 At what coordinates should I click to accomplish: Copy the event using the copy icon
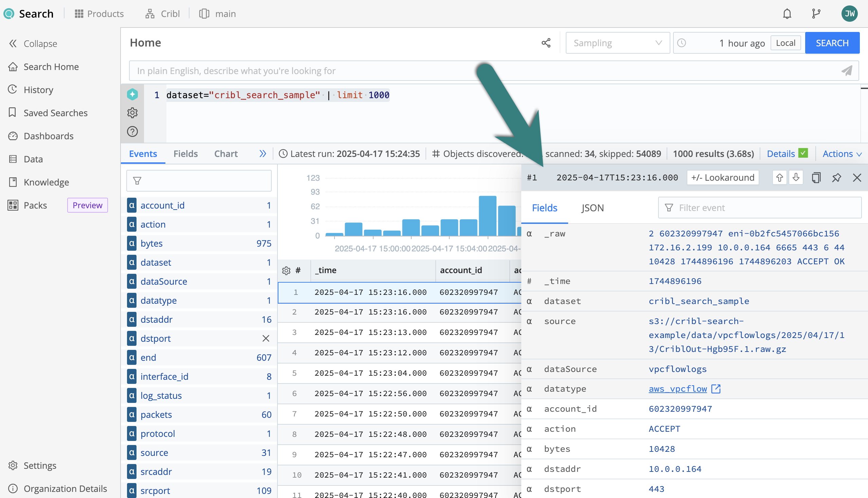(x=816, y=178)
